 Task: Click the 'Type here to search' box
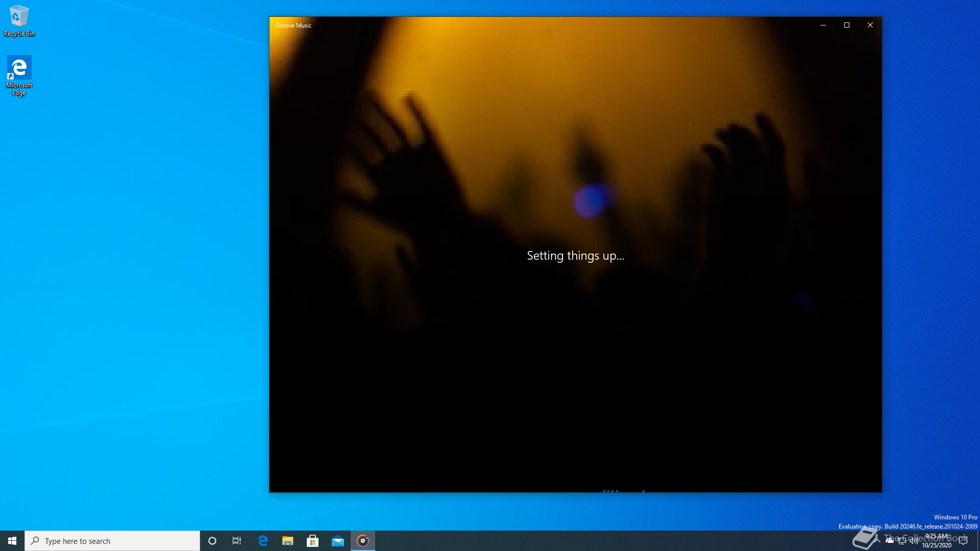click(112, 541)
